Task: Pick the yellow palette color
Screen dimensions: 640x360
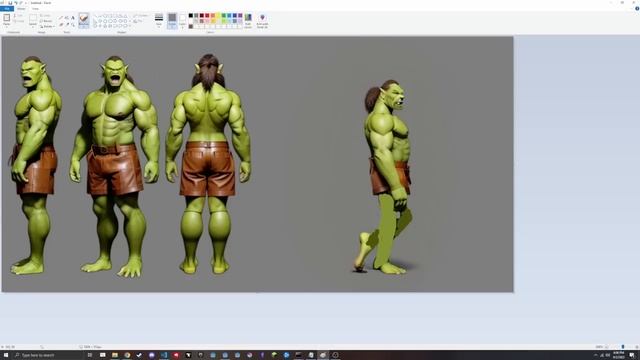Action: point(218,16)
